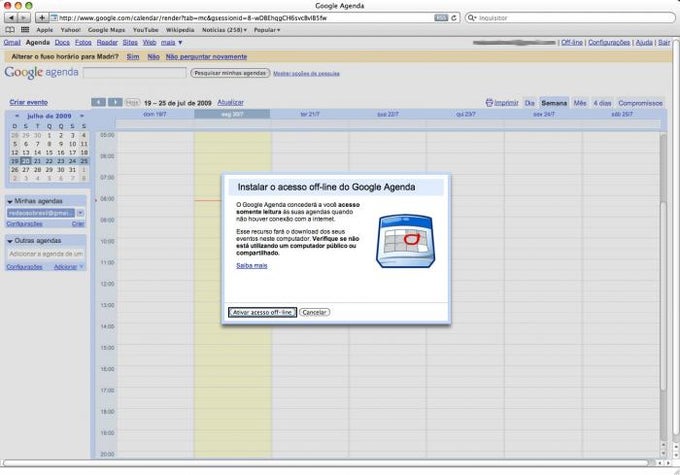Collapse the Outras agendas section
The image size is (680, 475).
pyautogui.click(x=10, y=241)
